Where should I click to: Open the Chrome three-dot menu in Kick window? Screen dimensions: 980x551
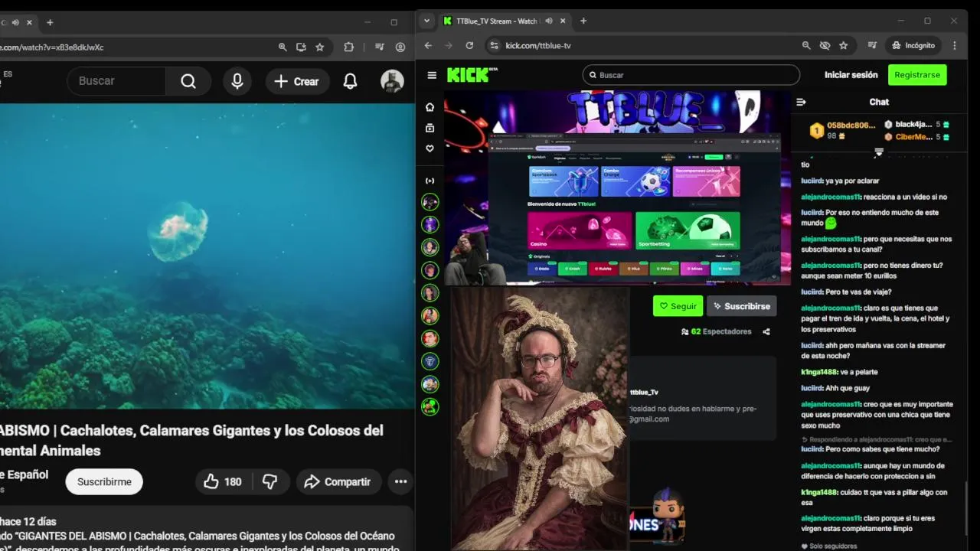click(955, 46)
